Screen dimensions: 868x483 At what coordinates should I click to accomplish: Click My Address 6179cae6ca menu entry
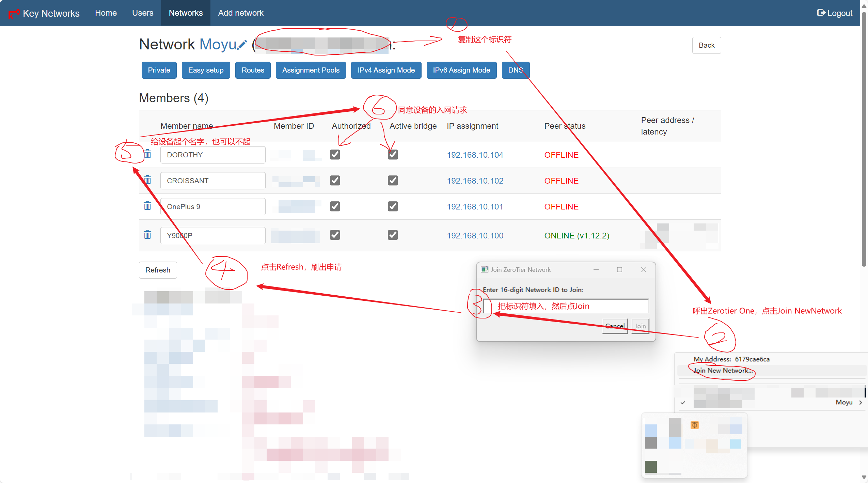click(x=731, y=359)
